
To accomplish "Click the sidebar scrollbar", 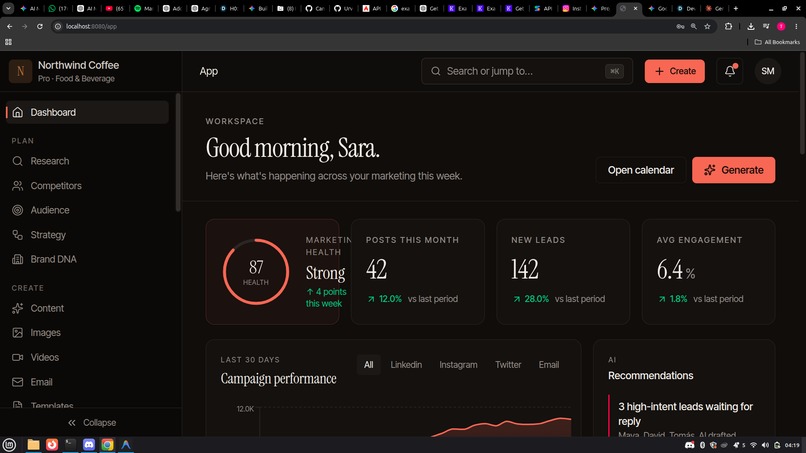I will (178, 152).
